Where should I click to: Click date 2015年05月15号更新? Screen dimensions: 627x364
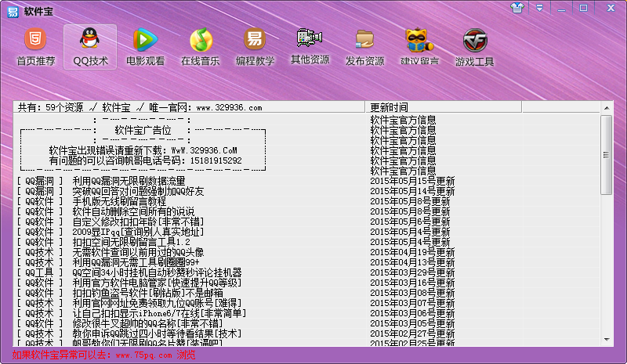pyautogui.click(x=412, y=181)
